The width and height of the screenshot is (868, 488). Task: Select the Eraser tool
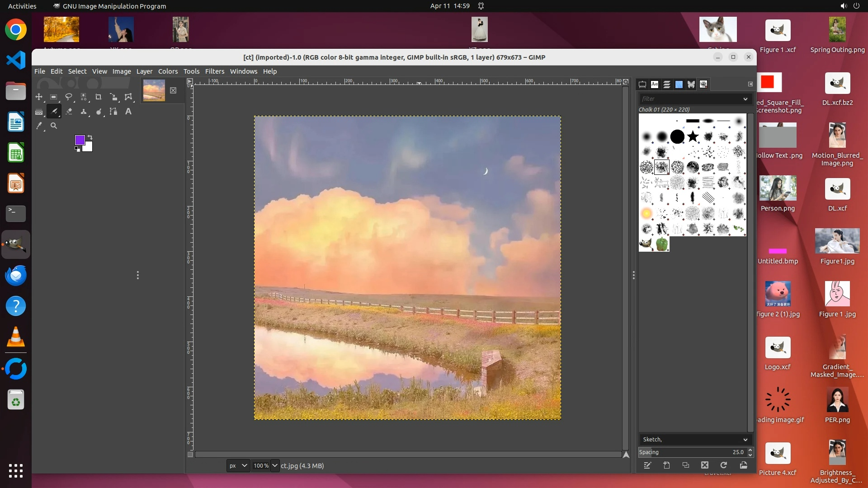point(69,111)
